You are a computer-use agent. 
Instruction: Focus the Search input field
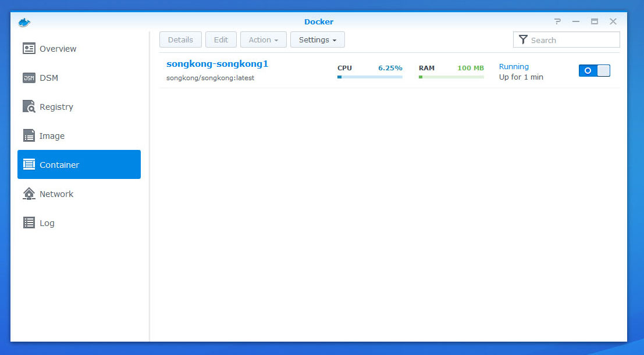tap(567, 40)
